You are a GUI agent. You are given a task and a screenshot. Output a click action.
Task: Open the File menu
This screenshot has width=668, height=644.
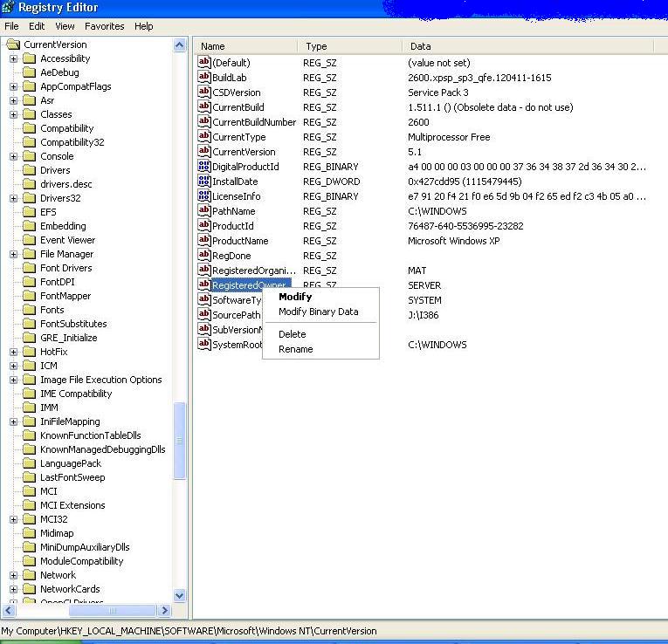pos(11,26)
